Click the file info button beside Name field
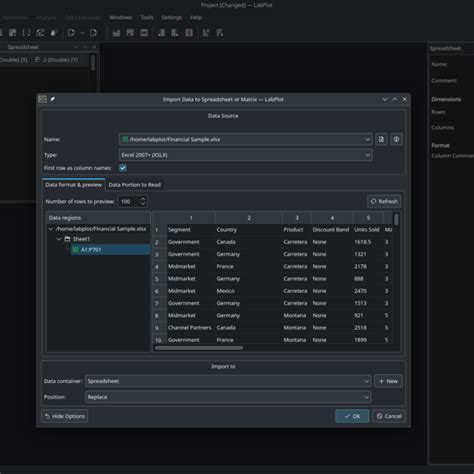The height and width of the screenshot is (474, 474). pos(396,139)
